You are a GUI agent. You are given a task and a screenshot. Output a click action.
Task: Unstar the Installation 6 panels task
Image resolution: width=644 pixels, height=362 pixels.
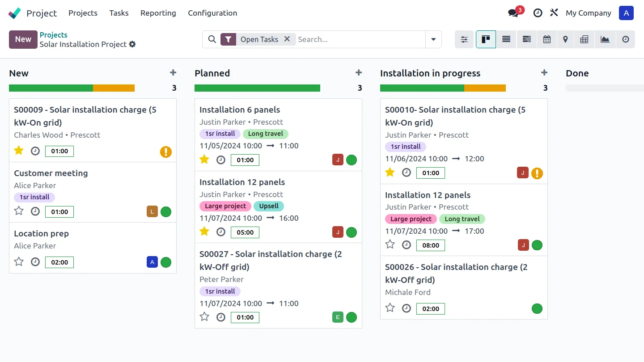coord(204,160)
